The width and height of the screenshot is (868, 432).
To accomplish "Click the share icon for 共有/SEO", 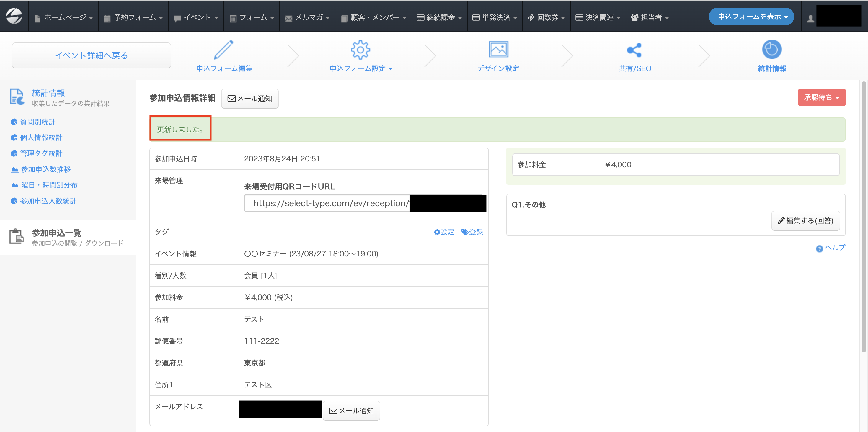I will [634, 50].
